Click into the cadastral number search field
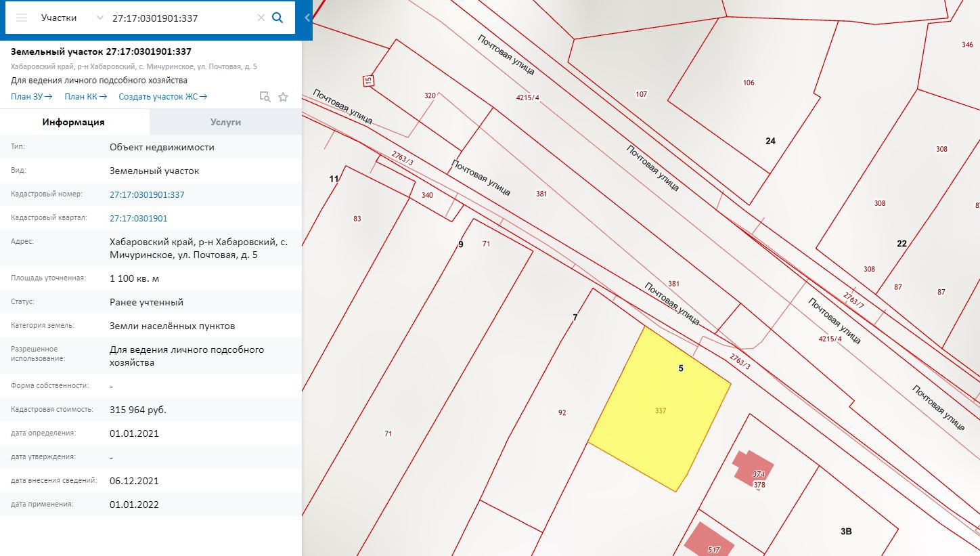The image size is (980, 556). (179, 18)
